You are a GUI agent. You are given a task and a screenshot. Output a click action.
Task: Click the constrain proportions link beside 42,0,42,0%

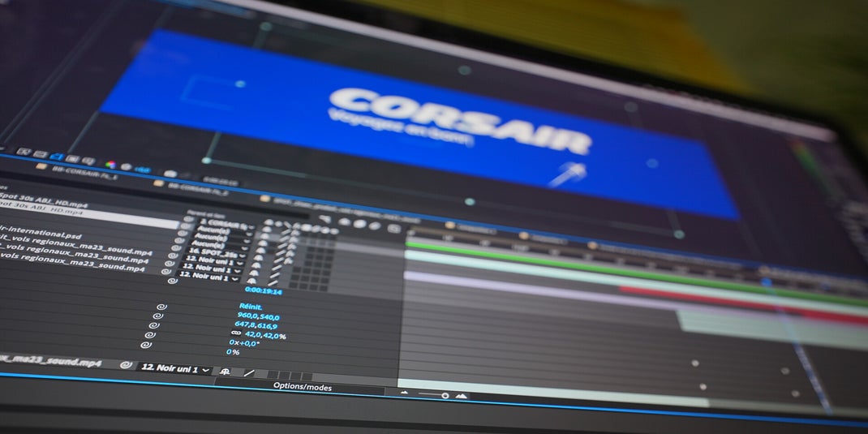click(x=236, y=333)
